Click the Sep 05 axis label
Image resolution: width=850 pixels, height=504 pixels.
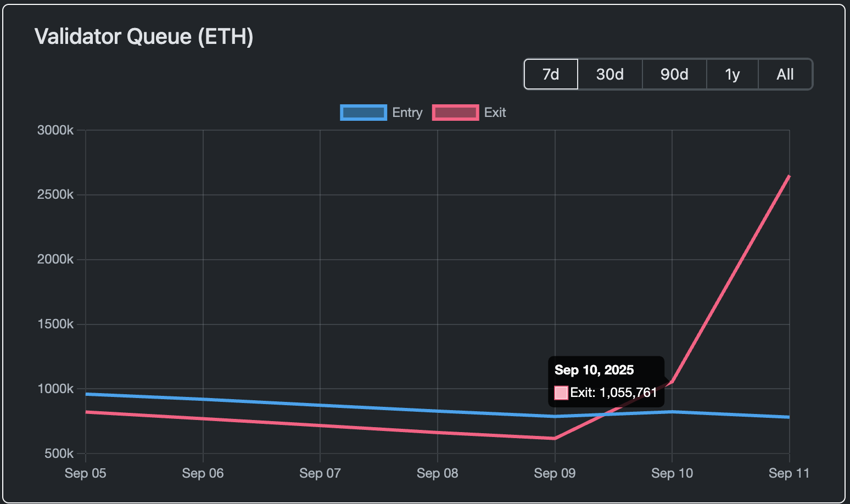[85, 473]
